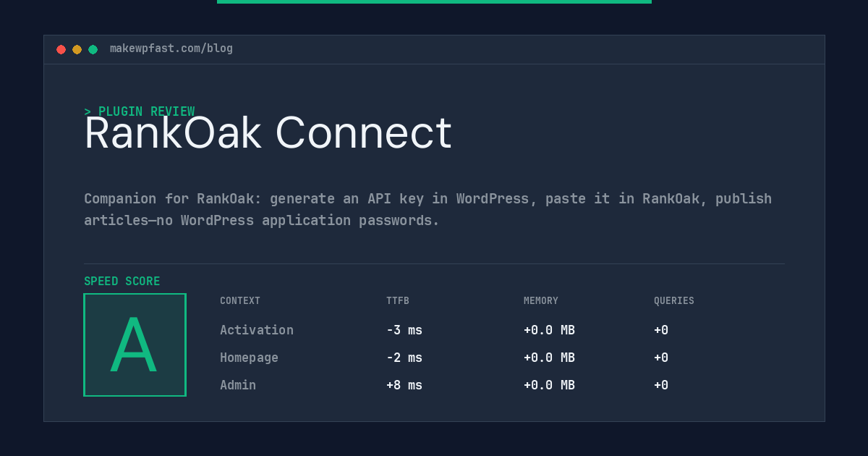868x456 pixels.
Task: Click the yellow window dot
Action: pyautogui.click(x=77, y=49)
